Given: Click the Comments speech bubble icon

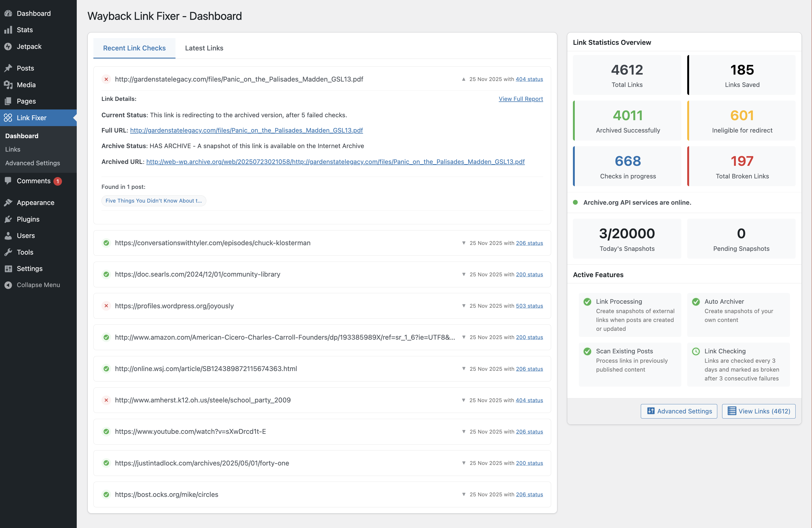Looking at the screenshot, I should click(8, 181).
